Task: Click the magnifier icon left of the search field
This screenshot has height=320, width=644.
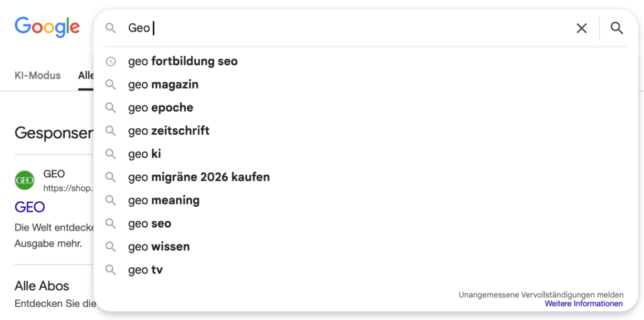Action: (x=111, y=28)
